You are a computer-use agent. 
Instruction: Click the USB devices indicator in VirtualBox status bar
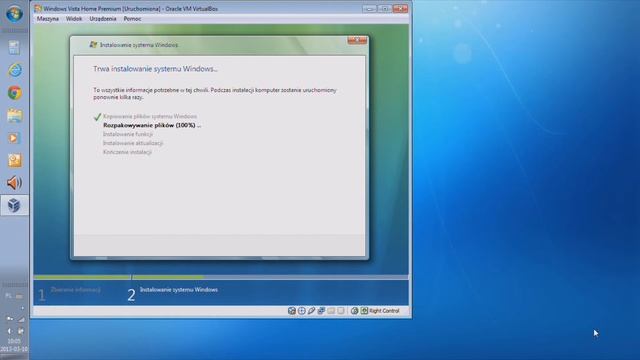[x=311, y=311]
